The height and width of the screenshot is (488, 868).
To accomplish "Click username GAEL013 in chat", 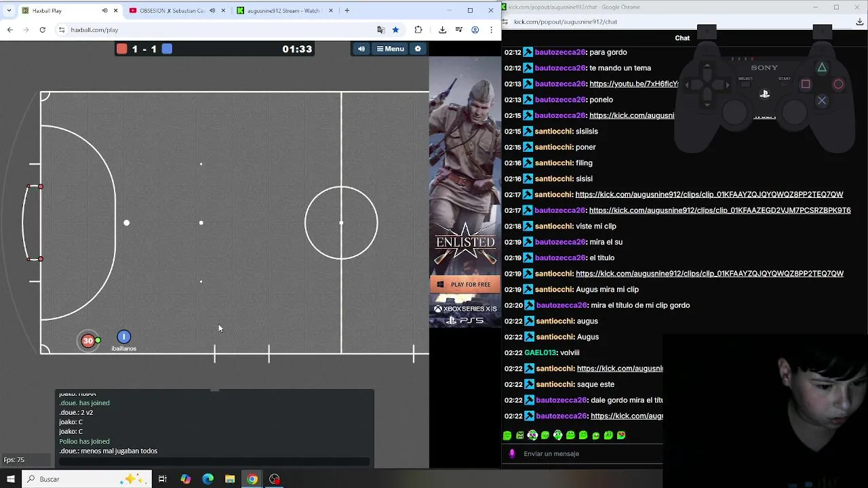I will tap(541, 352).
